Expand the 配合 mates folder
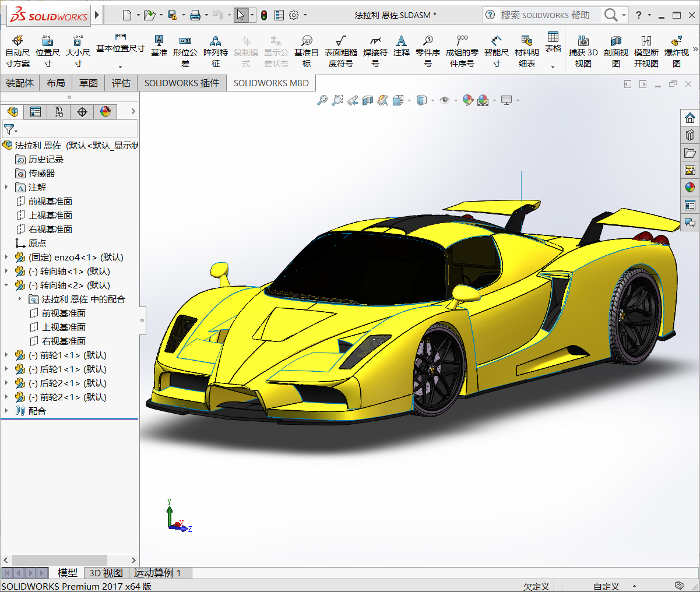 click(x=6, y=411)
